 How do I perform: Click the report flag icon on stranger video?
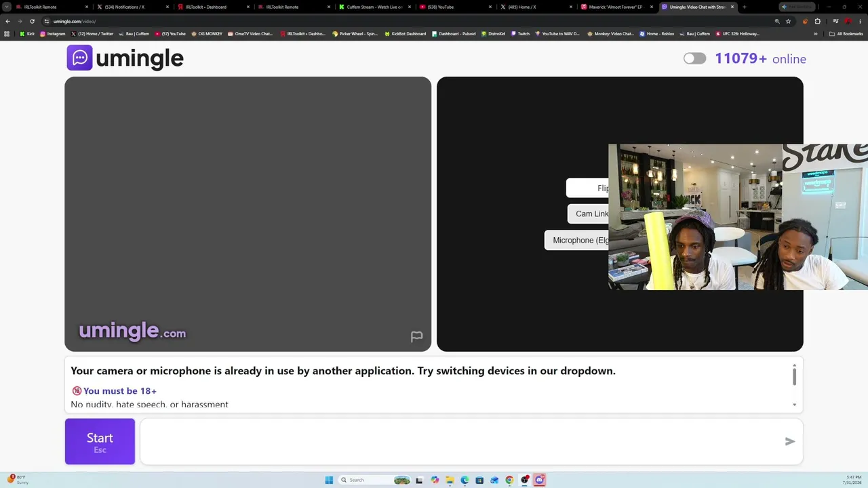[x=416, y=337]
